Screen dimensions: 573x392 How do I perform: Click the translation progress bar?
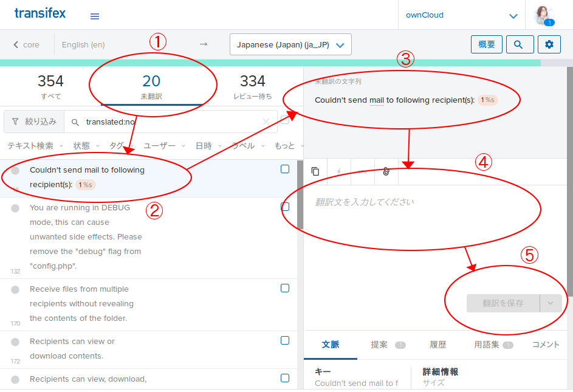point(270,63)
